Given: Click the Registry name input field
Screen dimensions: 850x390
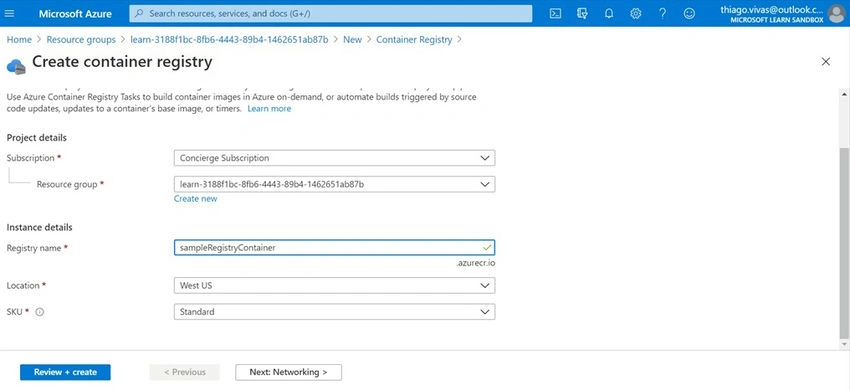Looking at the screenshot, I should point(334,247).
